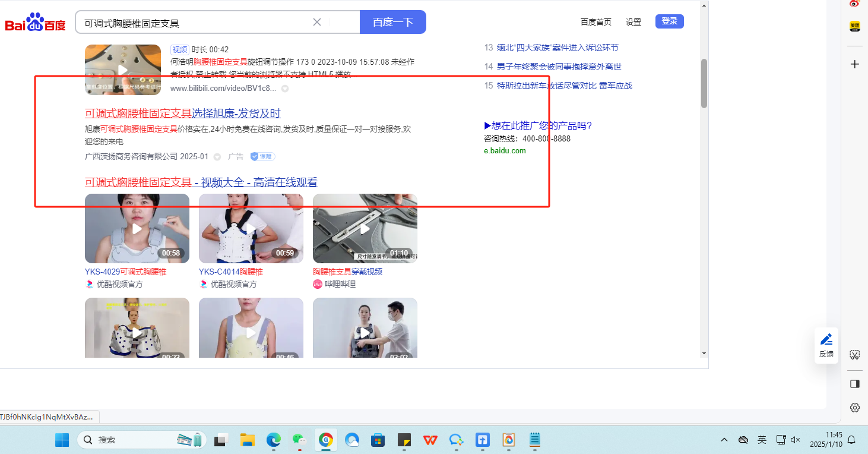Open the notification bell in the taskbar
The height and width of the screenshot is (454, 868).
coord(851,440)
